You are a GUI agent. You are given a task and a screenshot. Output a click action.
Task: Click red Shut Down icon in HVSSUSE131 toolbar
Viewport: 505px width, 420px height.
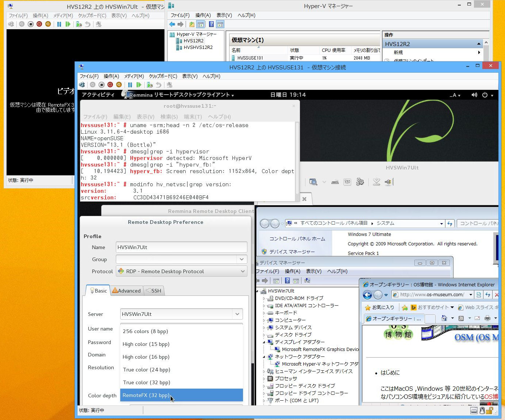[110, 85]
